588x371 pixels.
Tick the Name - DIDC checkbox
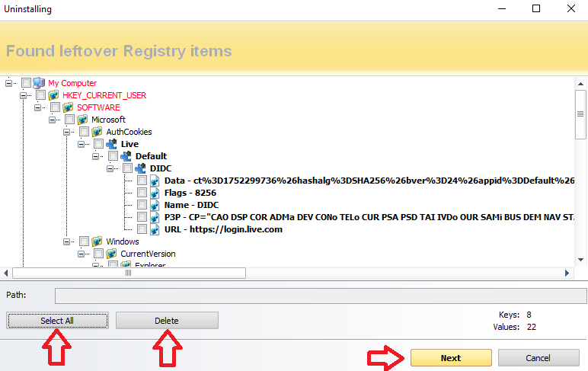pos(142,205)
